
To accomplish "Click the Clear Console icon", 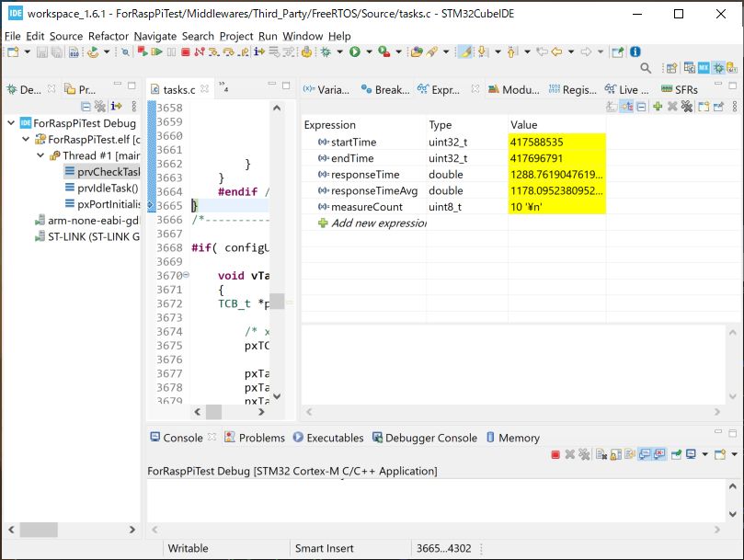I will coord(601,454).
